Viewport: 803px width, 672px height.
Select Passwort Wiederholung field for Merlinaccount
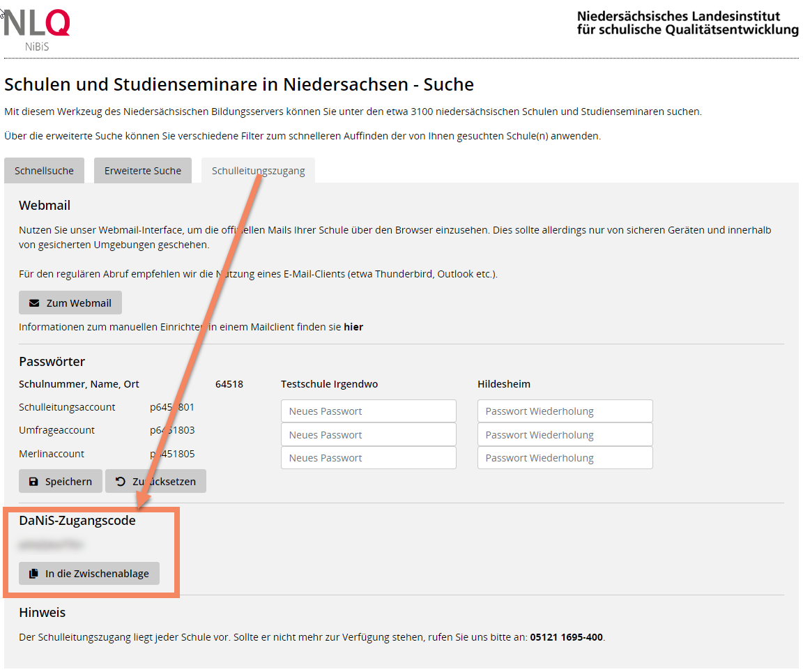[x=565, y=458]
